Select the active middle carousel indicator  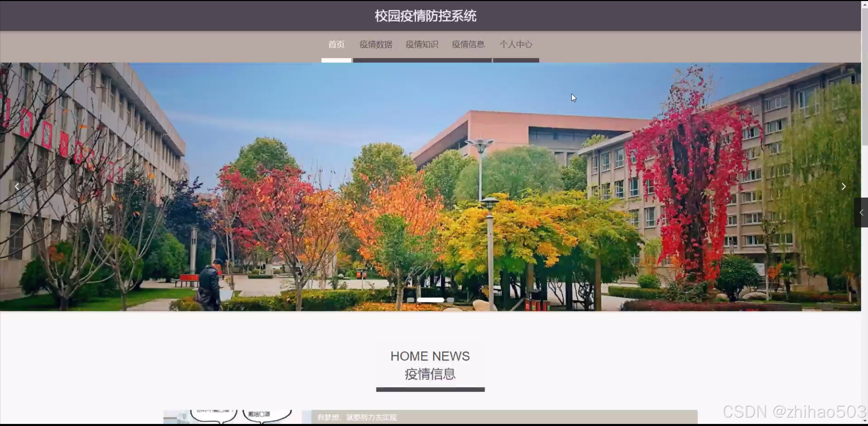pos(430,300)
